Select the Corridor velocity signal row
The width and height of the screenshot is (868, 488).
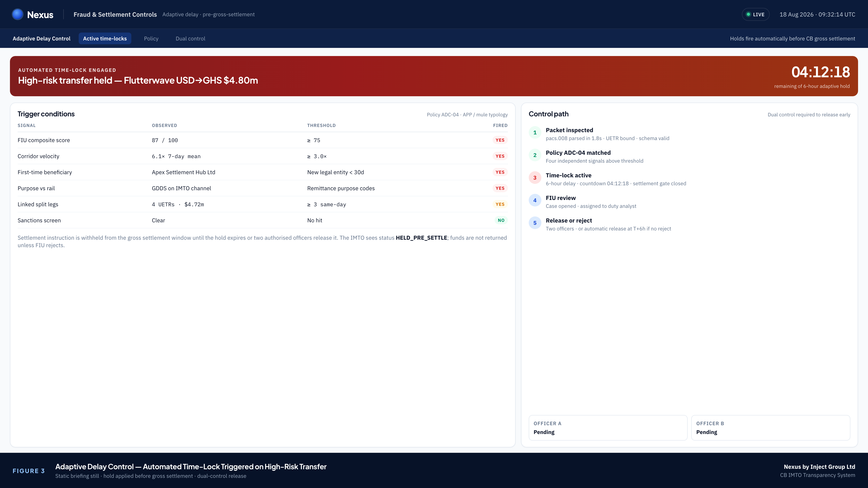pos(262,156)
